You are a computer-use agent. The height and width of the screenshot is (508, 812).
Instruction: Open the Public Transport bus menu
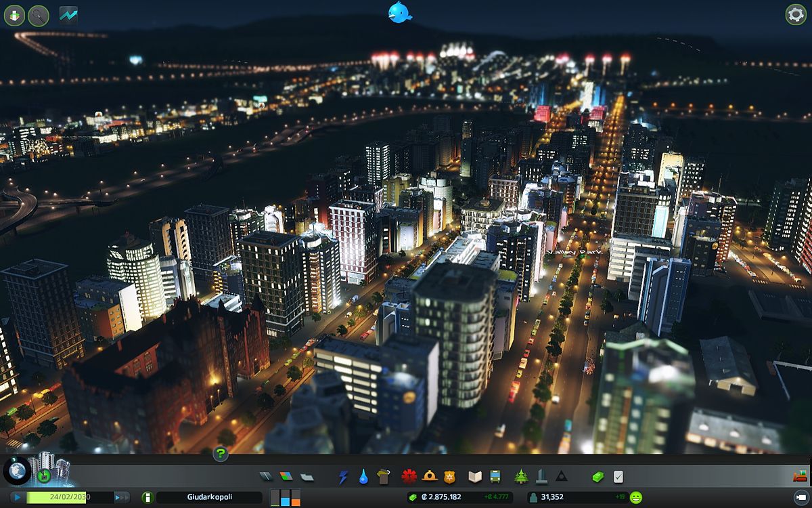click(496, 477)
